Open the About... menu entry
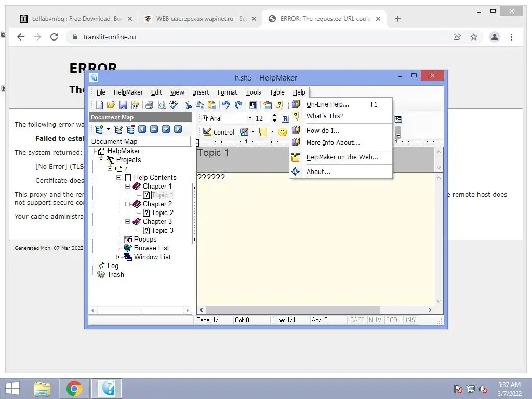 pyautogui.click(x=341, y=171)
